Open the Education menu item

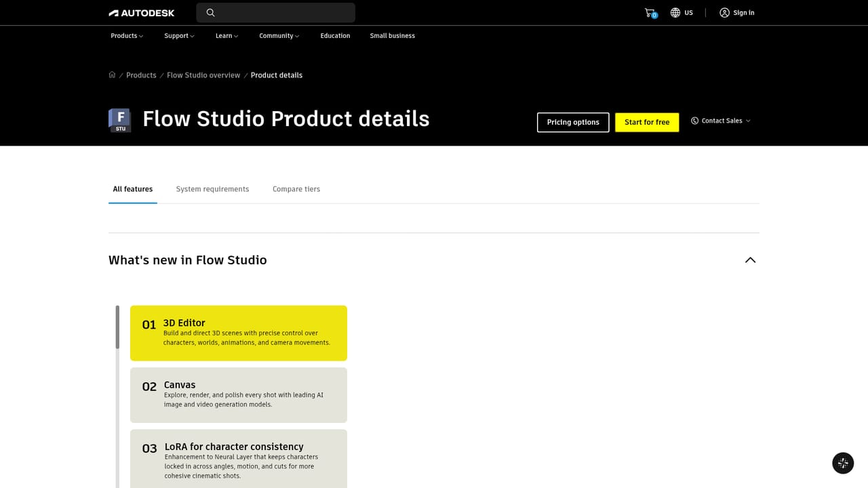[335, 36]
